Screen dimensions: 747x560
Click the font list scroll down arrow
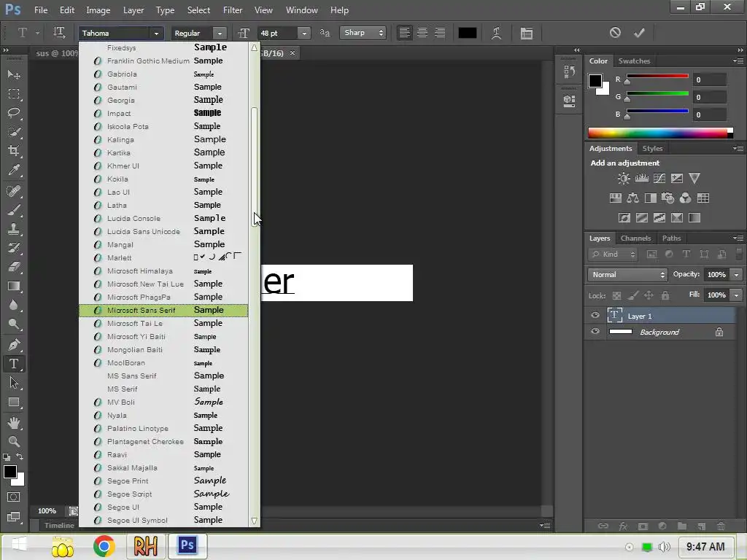point(254,521)
